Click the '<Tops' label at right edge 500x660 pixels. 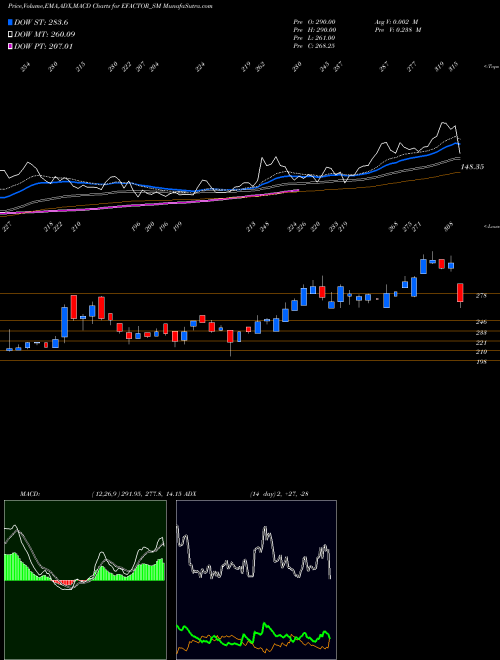click(x=492, y=67)
